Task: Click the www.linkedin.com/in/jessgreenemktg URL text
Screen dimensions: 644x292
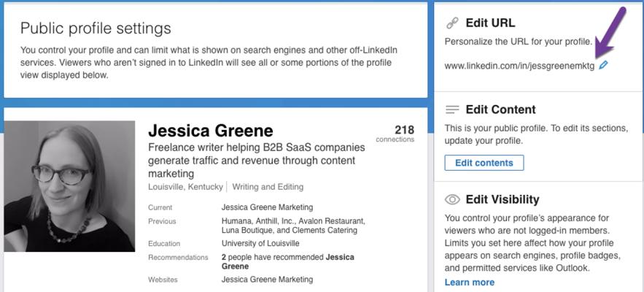Action: [519, 66]
